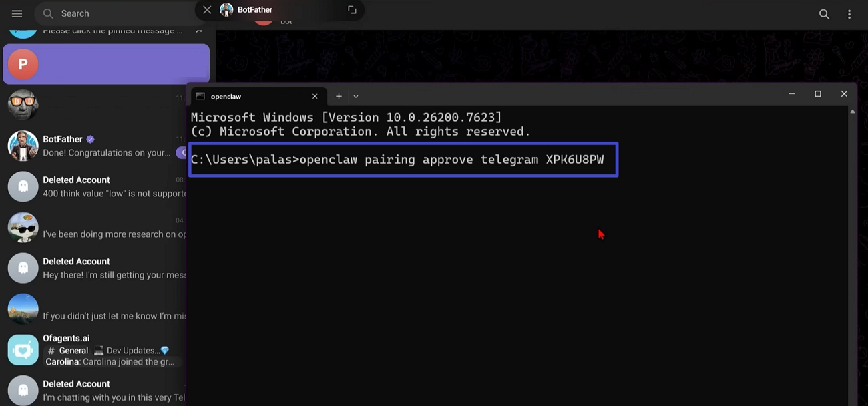Close the BotFather floating header
Viewport: 868px width, 406px height.
(207, 10)
